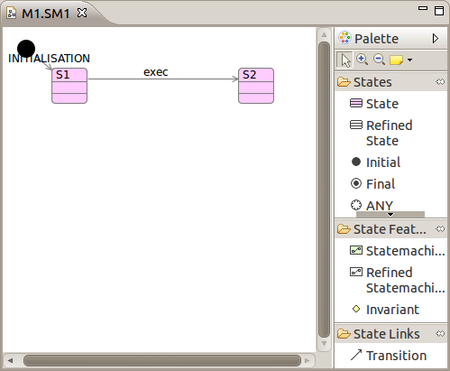The image size is (450, 371).
Task: Select the S2 state node
Action: (x=256, y=86)
